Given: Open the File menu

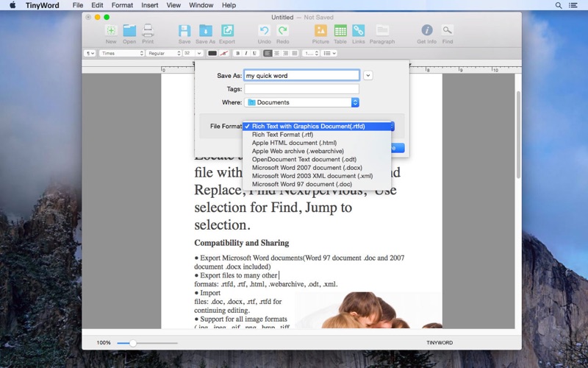Looking at the screenshot, I should [x=78, y=5].
